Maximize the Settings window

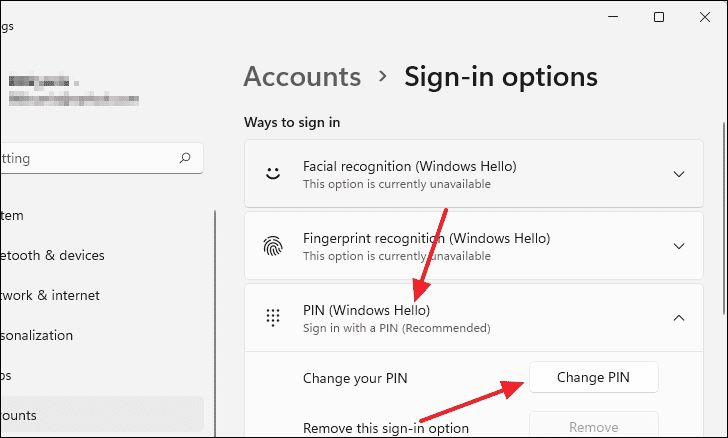point(659,17)
